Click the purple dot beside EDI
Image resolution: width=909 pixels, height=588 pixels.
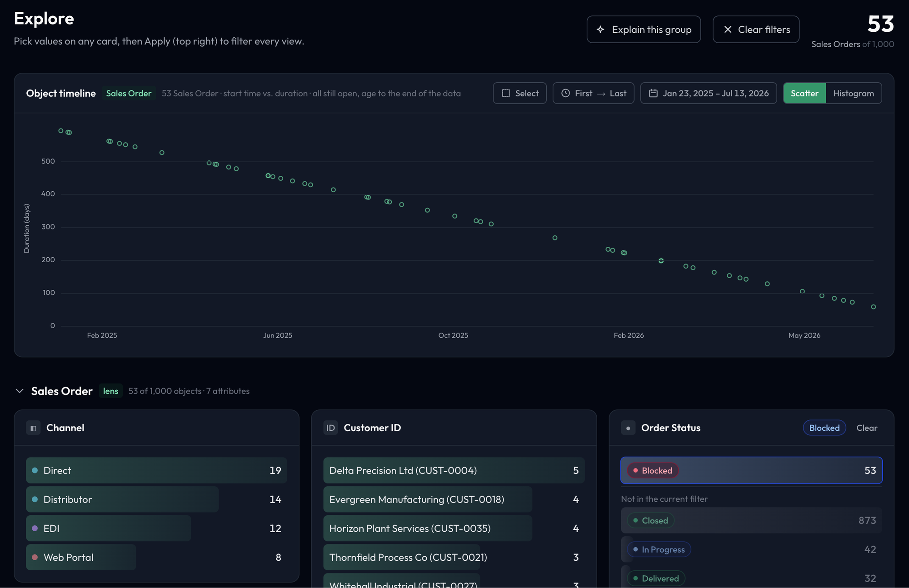(35, 528)
